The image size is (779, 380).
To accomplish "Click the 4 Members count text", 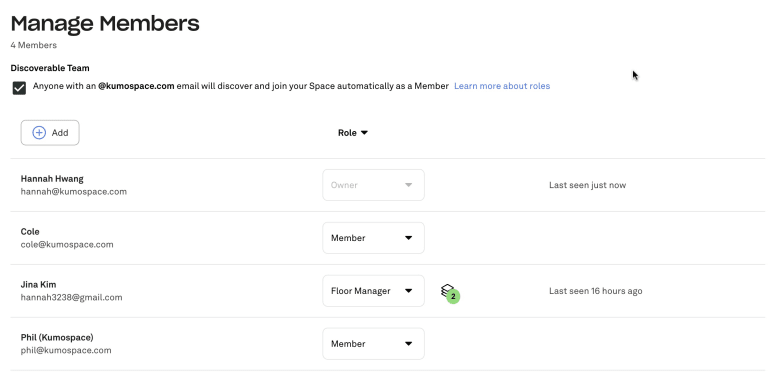I will coord(34,45).
